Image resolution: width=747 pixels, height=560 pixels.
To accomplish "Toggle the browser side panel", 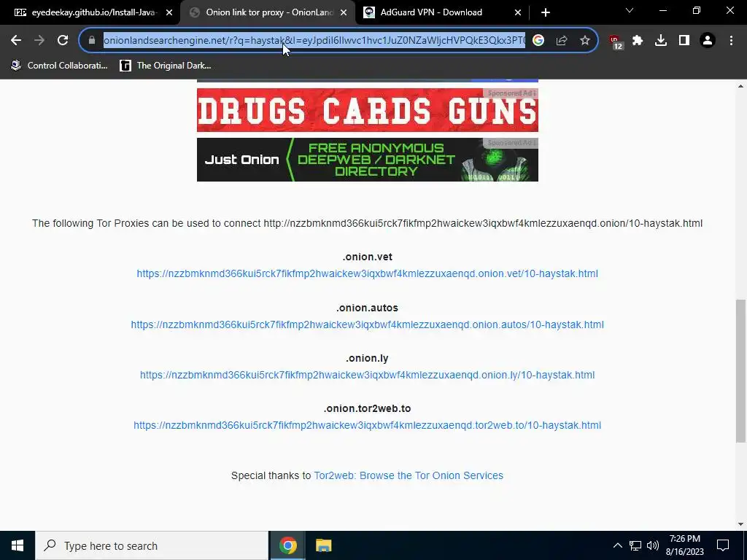I will point(684,41).
